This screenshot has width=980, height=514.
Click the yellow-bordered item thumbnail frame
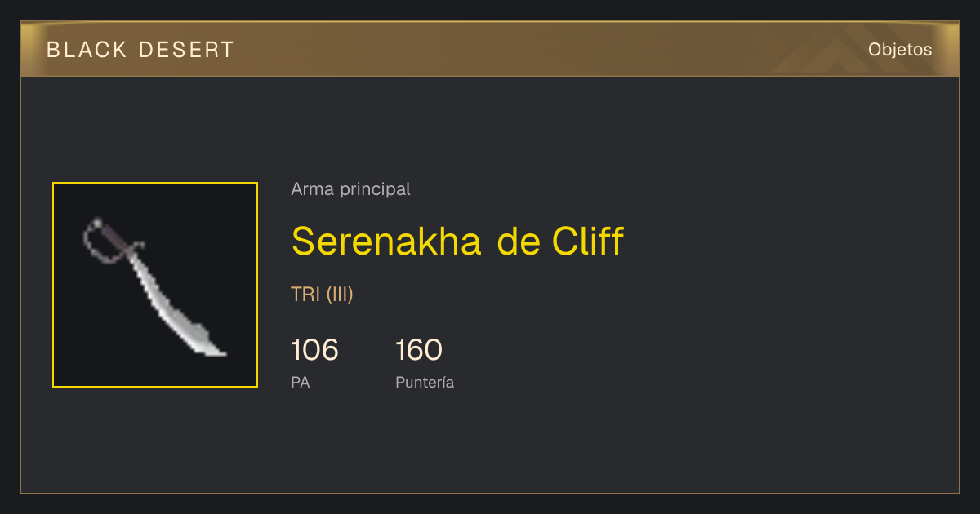(x=155, y=285)
